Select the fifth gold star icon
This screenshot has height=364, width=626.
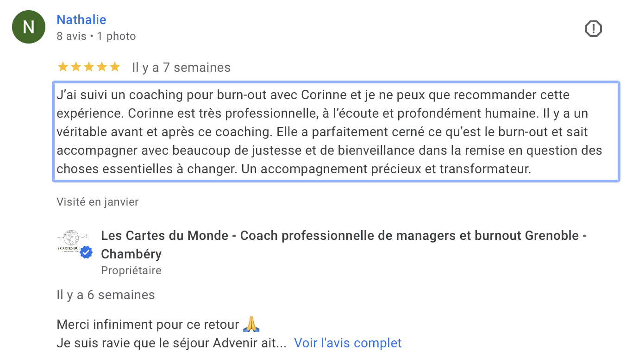[115, 67]
